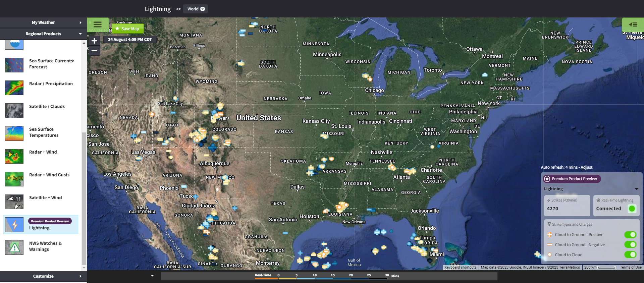Click the Cloud to Cloud circle icon
This screenshot has height=283, width=644.
[549, 255]
